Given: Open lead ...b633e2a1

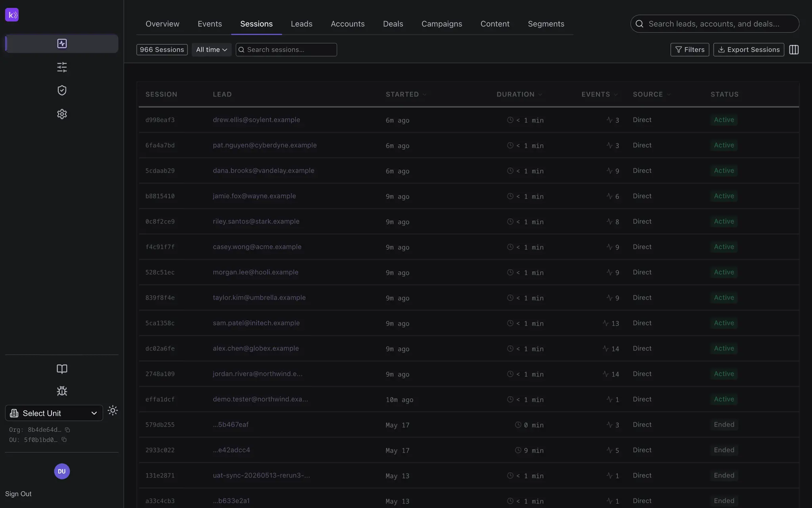Looking at the screenshot, I should [231, 501].
